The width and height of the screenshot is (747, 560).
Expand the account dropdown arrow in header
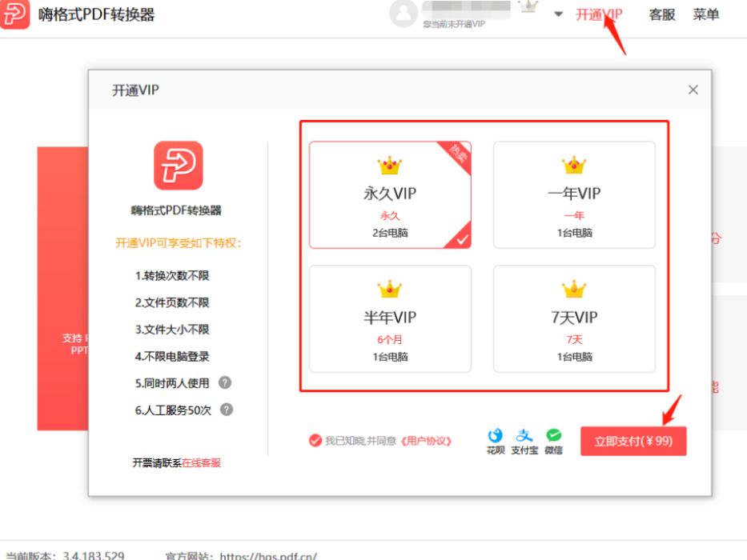[x=558, y=14]
